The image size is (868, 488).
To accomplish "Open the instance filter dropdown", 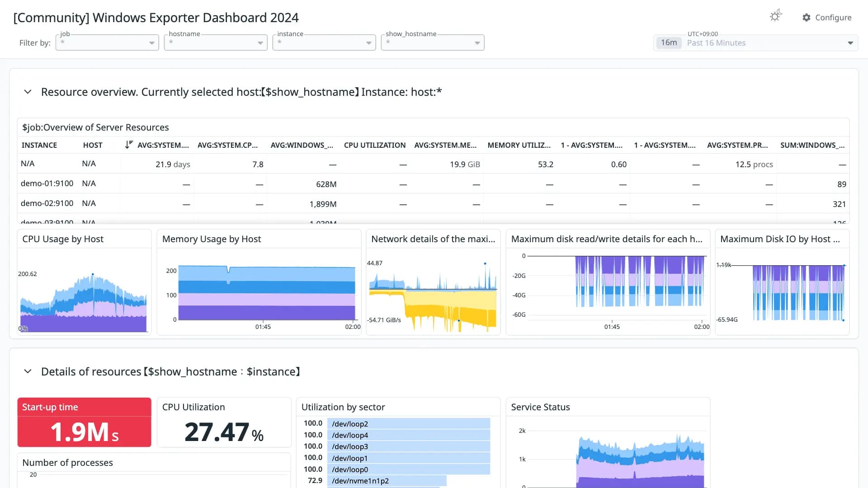I will (x=324, y=42).
